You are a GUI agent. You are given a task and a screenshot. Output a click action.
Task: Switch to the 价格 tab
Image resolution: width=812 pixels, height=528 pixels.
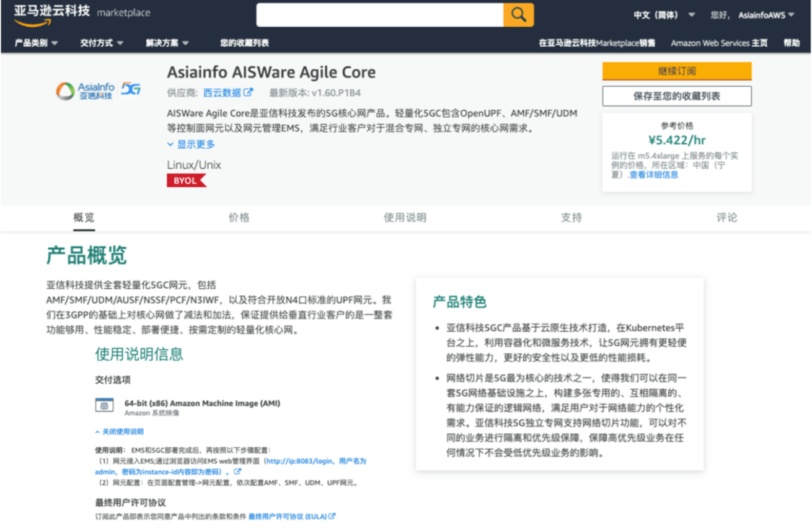point(239,218)
